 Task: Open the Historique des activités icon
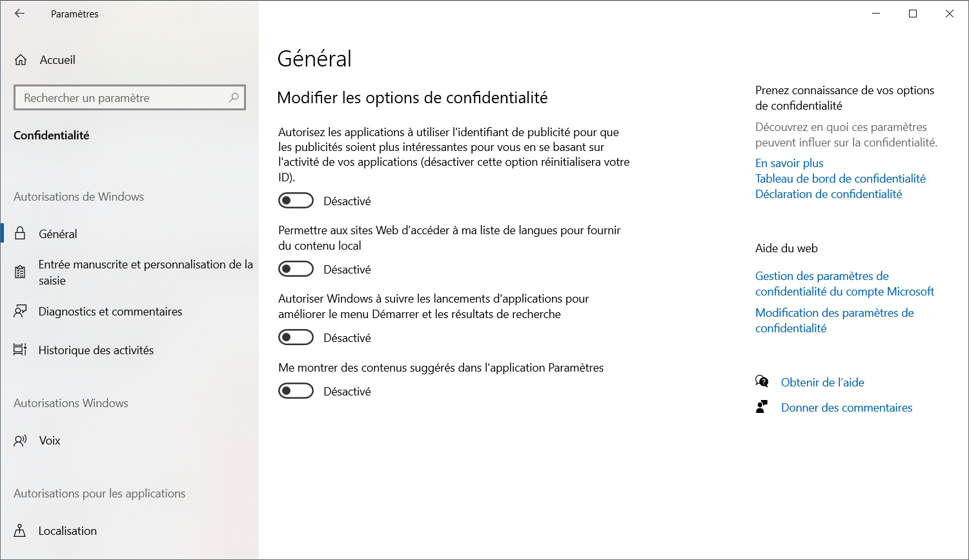click(x=21, y=350)
